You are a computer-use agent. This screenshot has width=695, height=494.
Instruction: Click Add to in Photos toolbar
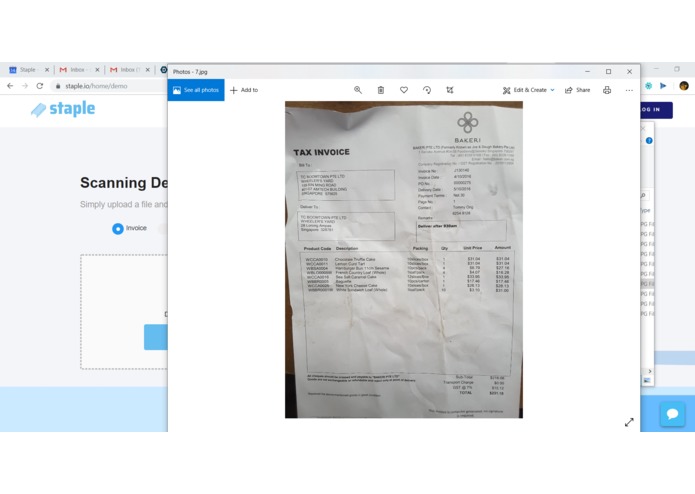(x=244, y=90)
